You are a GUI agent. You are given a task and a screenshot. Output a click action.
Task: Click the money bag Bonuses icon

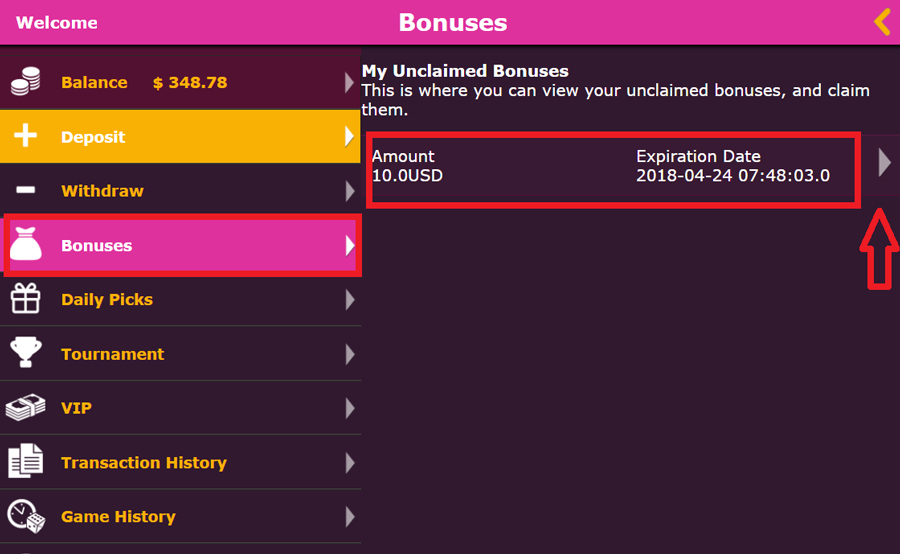(26, 245)
